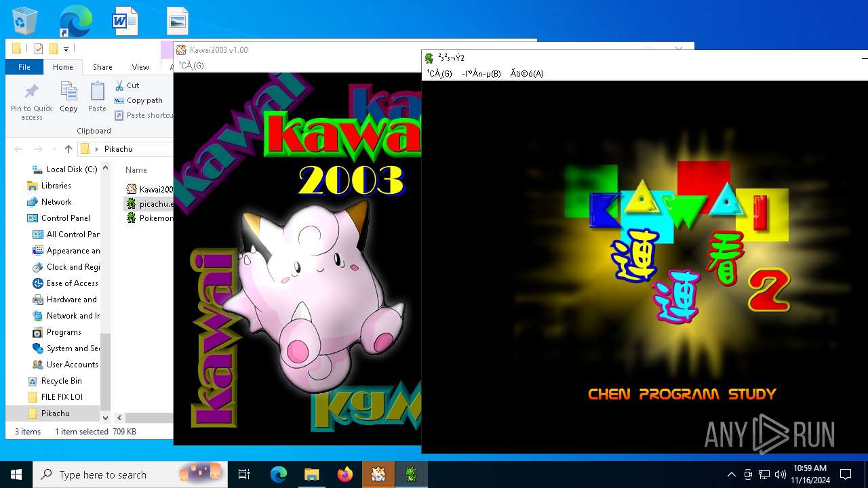This screenshot has width=868, height=488.
Task: Open Microsoft Edge from the taskbar
Action: 279,474
